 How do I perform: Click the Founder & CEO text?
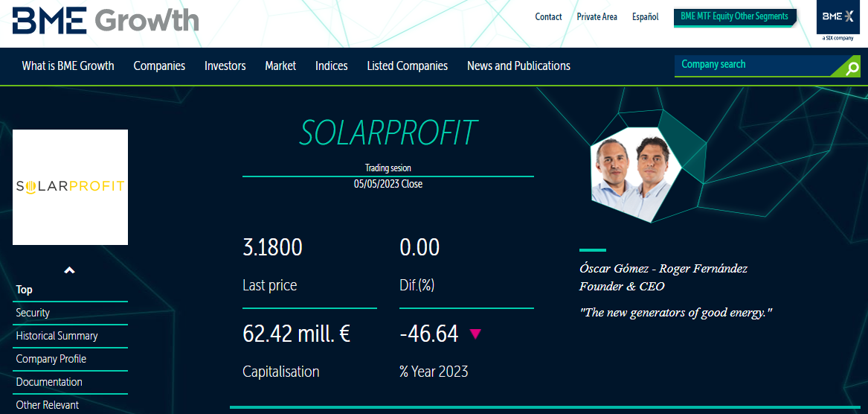coord(622,287)
